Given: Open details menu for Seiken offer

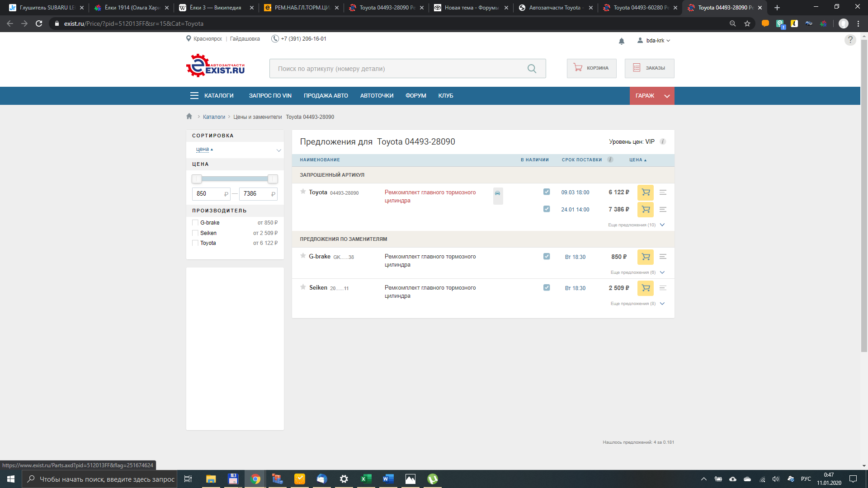Looking at the screenshot, I should click(x=663, y=288).
